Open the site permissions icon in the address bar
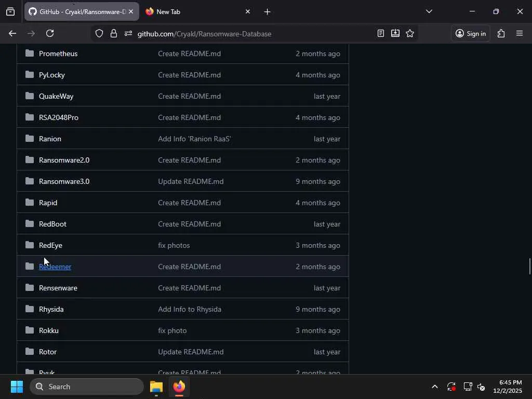The height and width of the screenshot is (399, 532). click(x=128, y=33)
